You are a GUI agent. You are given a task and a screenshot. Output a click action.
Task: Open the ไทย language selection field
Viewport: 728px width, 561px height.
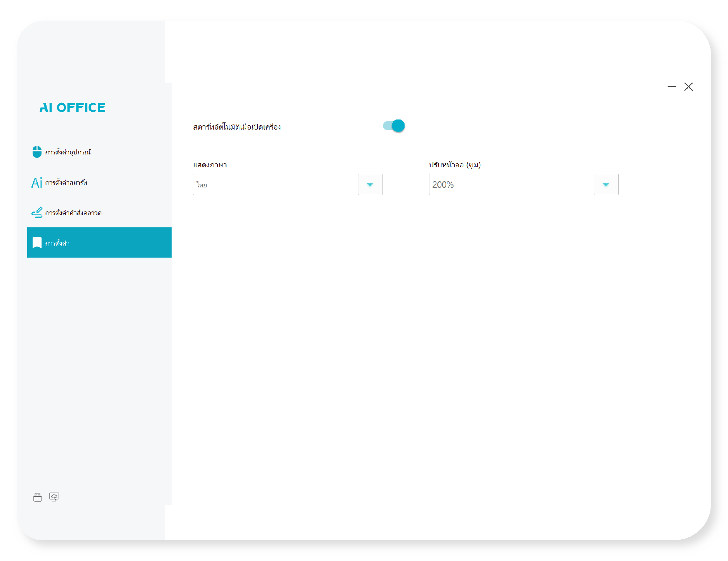click(275, 185)
